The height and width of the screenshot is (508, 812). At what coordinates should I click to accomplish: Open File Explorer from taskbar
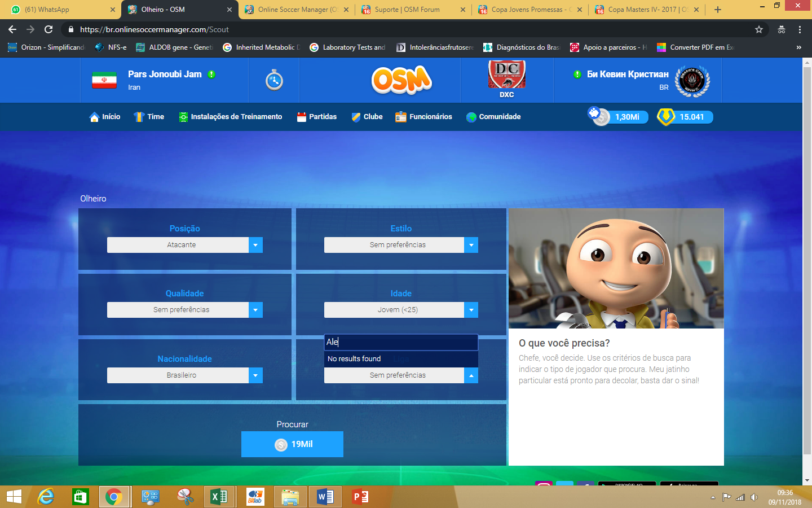pos(290,497)
